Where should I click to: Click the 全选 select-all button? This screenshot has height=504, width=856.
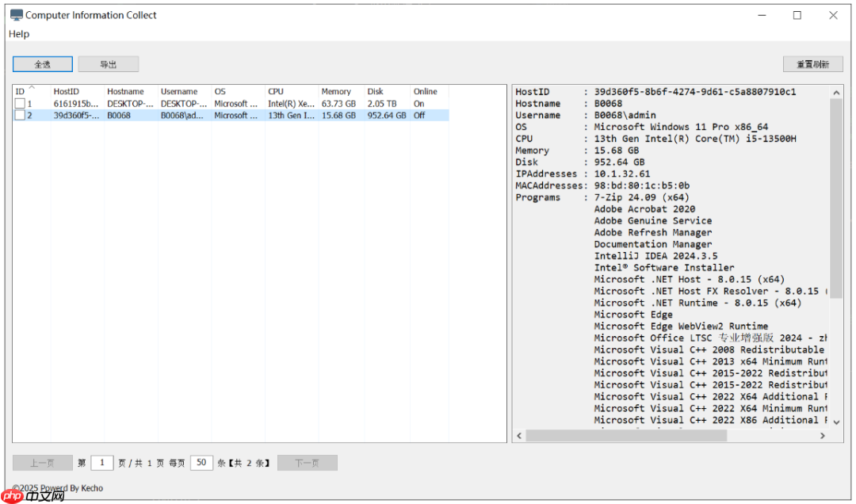pos(42,64)
